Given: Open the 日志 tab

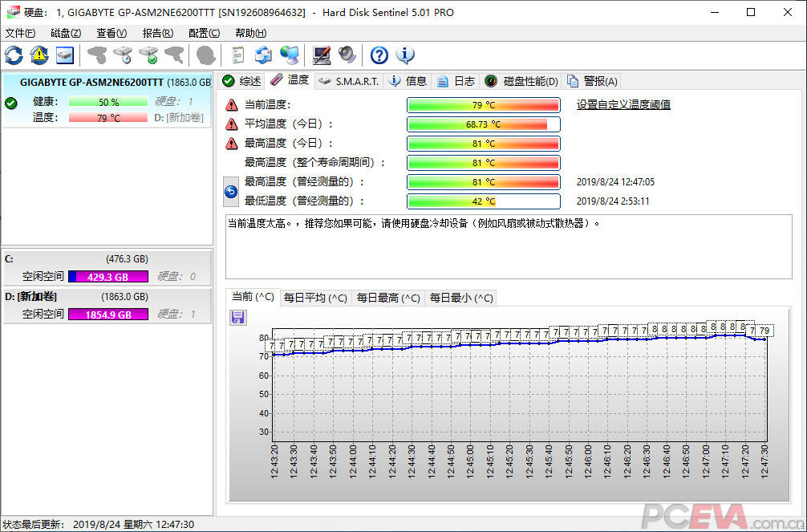Looking at the screenshot, I should 456,81.
